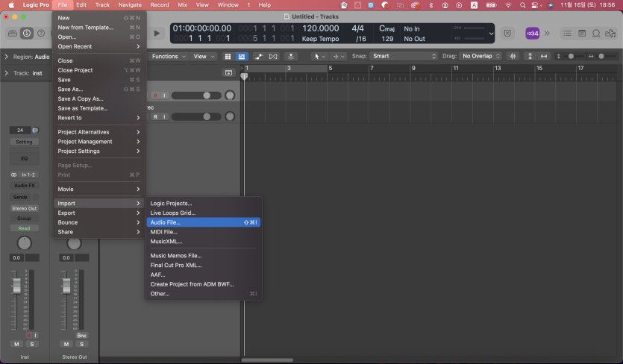Open the Inspector with the info icon
Image resolution: width=623 pixels, height=364 pixels.
(27, 34)
